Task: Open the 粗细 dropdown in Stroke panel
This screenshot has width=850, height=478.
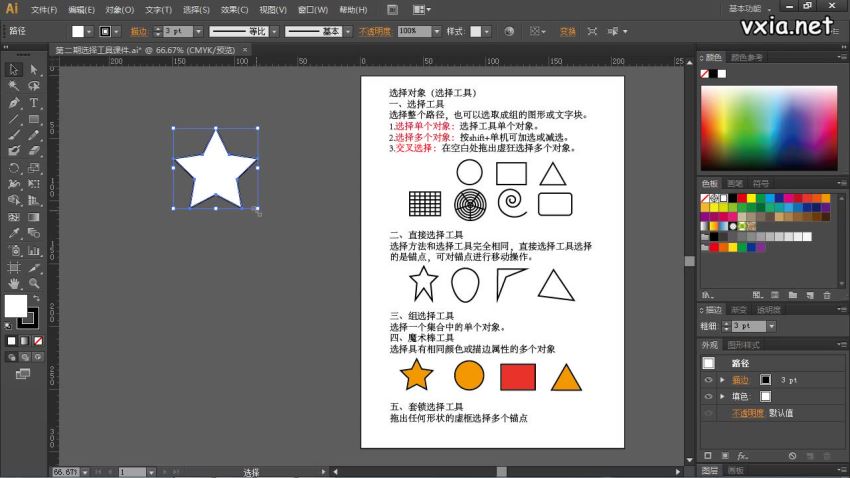Action: [x=771, y=326]
